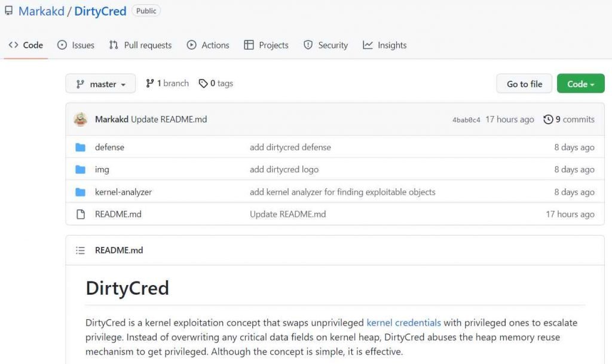Open the Markakd user profile link
This screenshot has height=364, width=612.
(41, 11)
